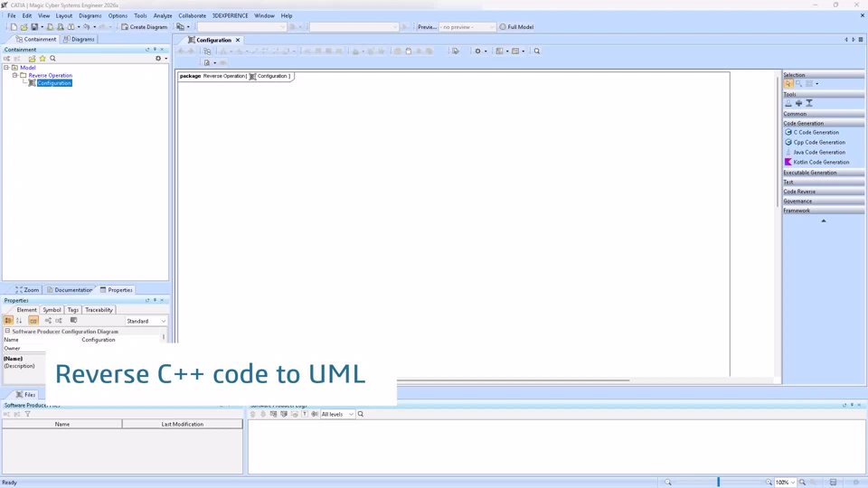Open the Symbol tab in Properties
868x488 pixels.
point(52,310)
